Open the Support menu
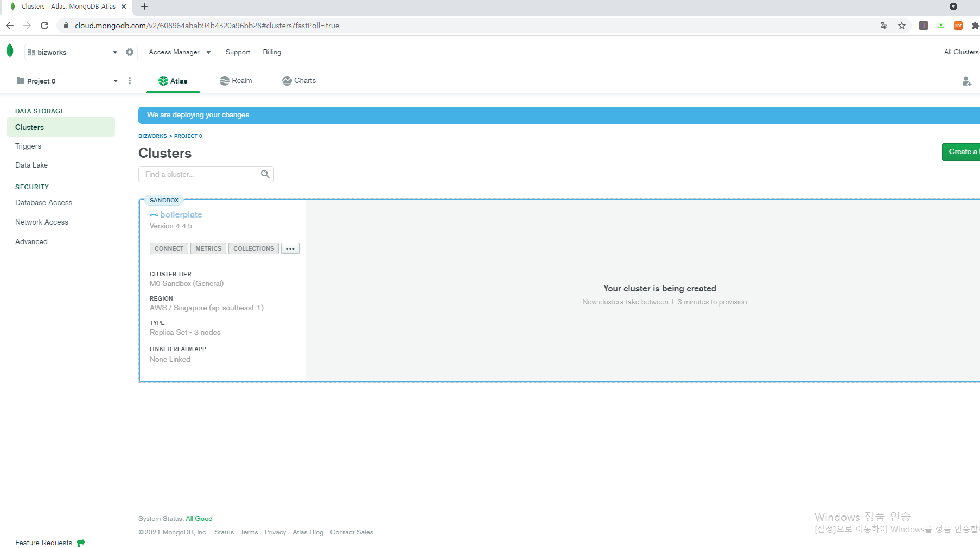 point(238,52)
